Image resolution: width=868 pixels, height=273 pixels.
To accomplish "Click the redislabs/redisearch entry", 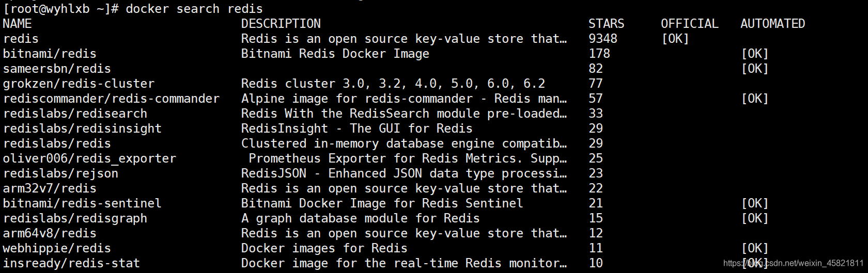I will [x=75, y=114].
